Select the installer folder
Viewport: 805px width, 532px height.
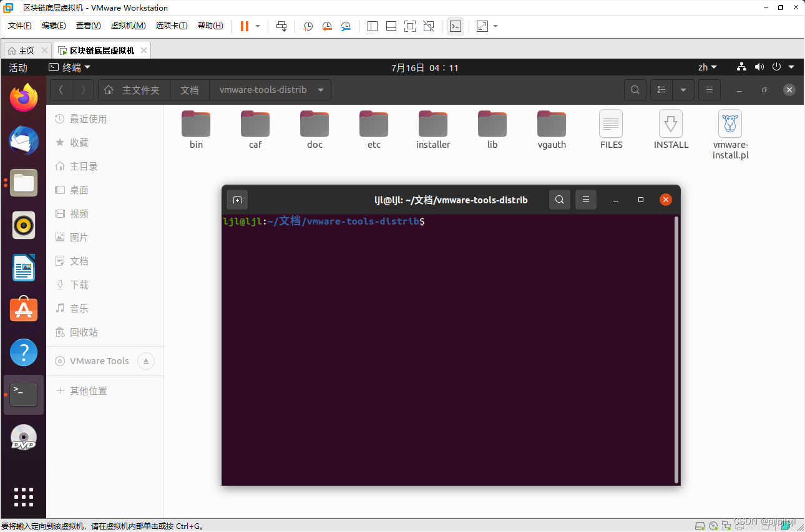click(433, 130)
